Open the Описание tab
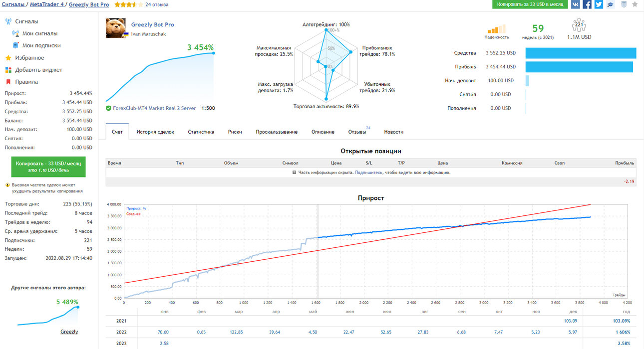The height and width of the screenshot is (349, 644). [323, 132]
